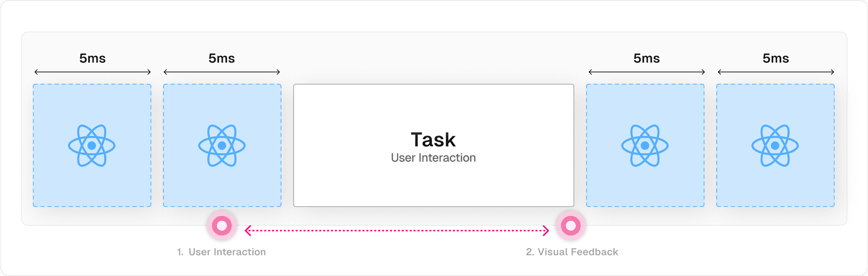Select the React logo in the second blue block
This screenshot has width=868, height=276.
(x=222, y=145)
